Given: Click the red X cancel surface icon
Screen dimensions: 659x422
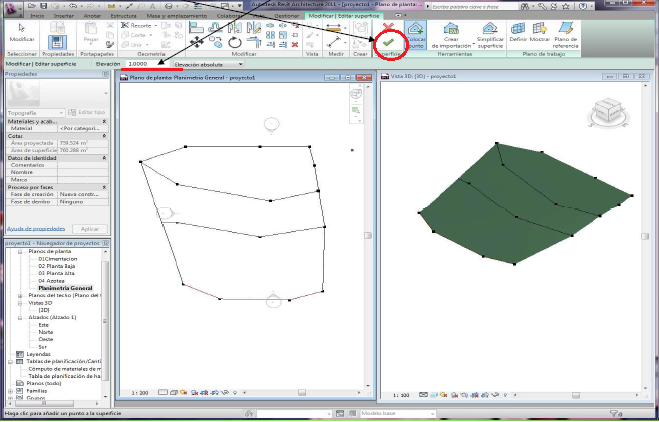Looking at the screenshot, I should point(389,28).
